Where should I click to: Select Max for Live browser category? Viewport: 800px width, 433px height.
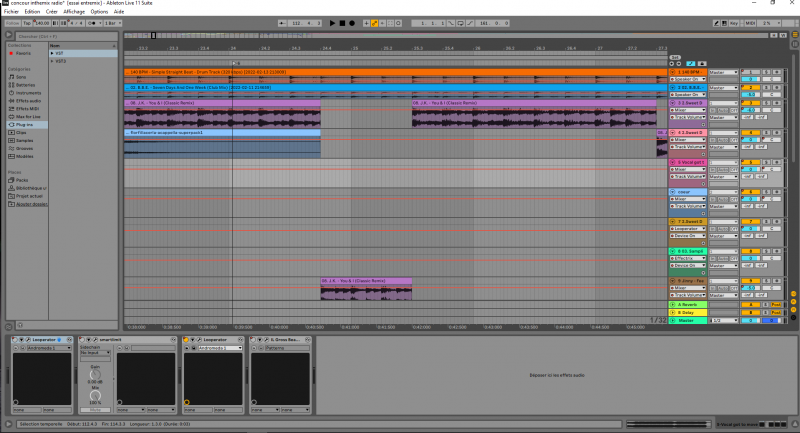29,116
